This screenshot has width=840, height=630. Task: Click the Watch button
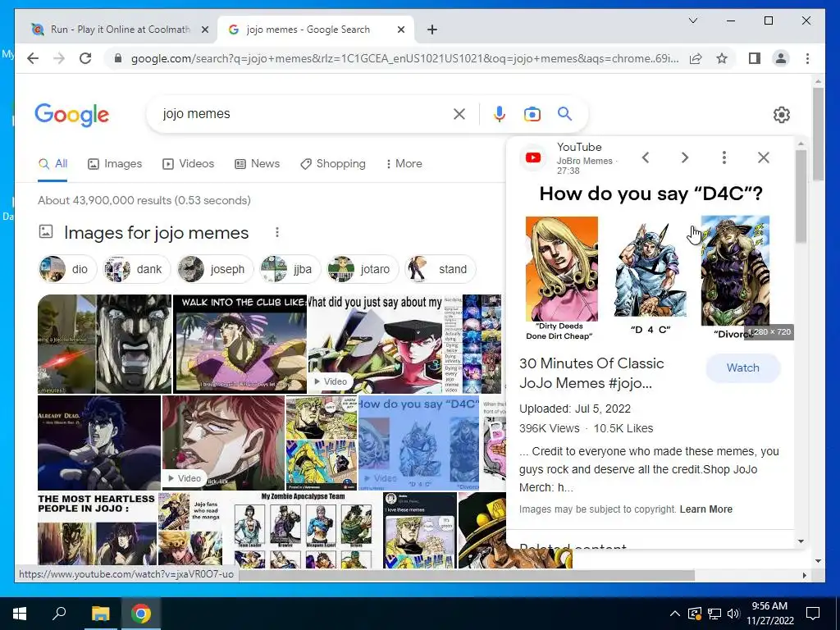coord(743,368)
